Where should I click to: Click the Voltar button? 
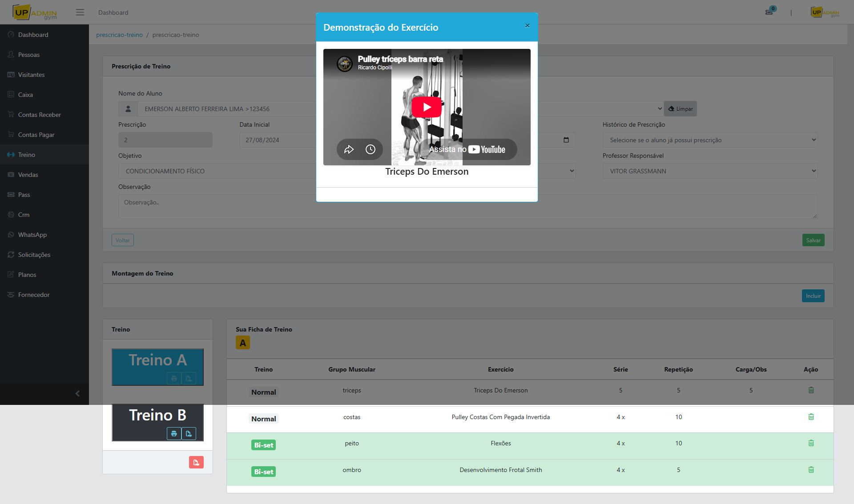[123, 240]
